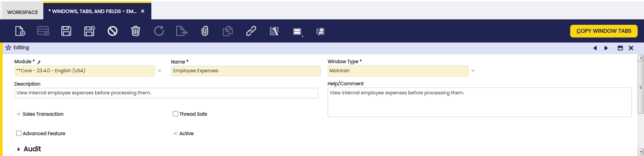The width and height of the screenshot is (644, 156).
Task: Toggle the Sales Transaction checkbox
Action: (19, 114)
